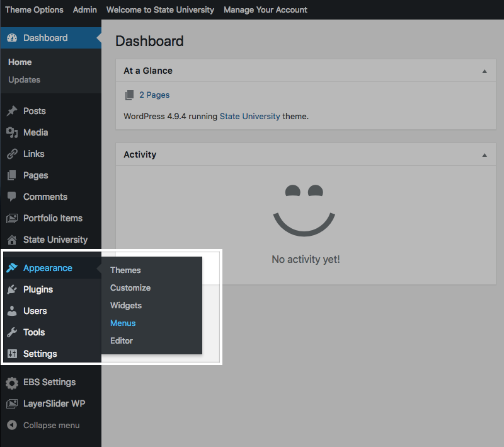Click the Portfolio Items gallery icon
The height and width of the screenshot is (447, 504).
click(x=12, y=218)
